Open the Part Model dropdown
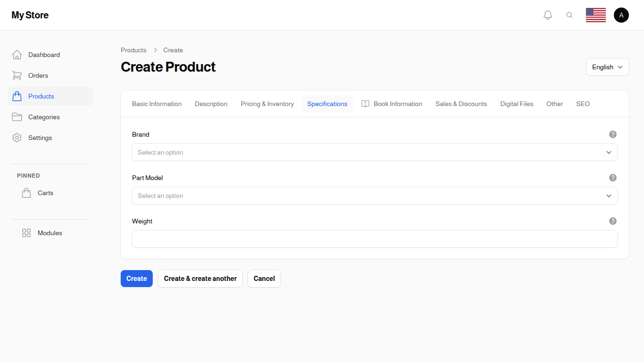Viewport: 644px width, 362px height. (374, 196)
